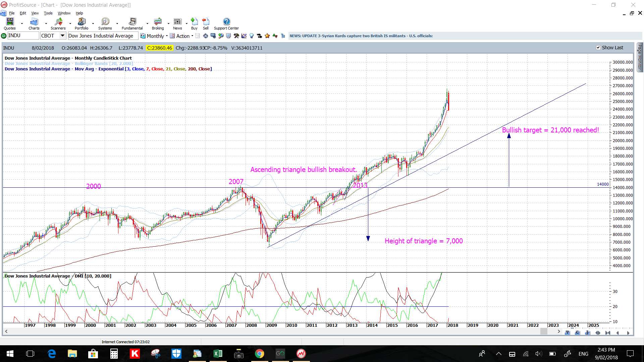644x362 pixels.
Task: Click the 'Bullish target = 21,000 reached!' annotation
Action: coord(550,130)
